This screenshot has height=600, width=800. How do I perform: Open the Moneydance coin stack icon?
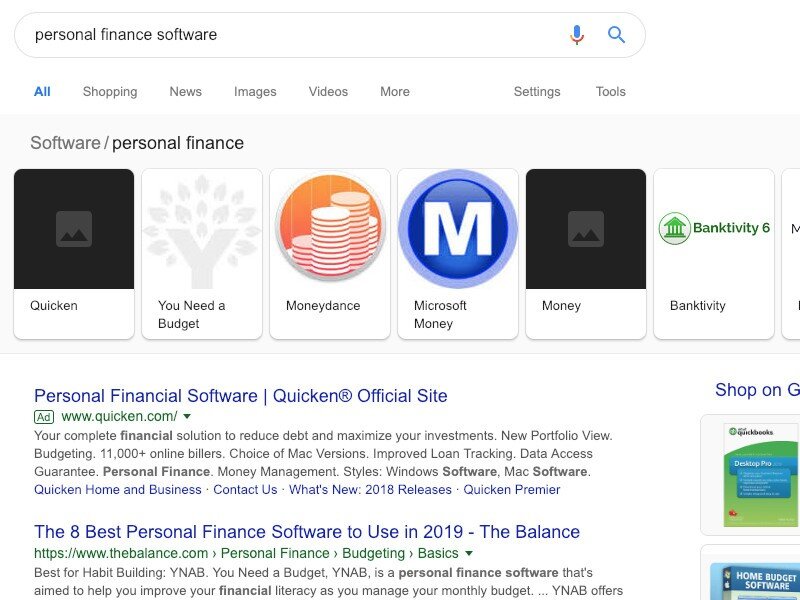[330, 229]
